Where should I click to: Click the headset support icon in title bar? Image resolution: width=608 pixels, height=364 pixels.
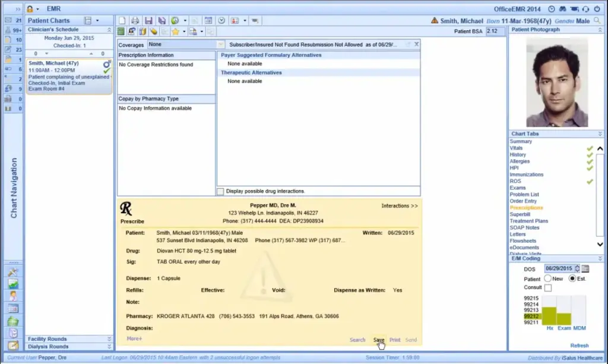click(x=585, y=9)
